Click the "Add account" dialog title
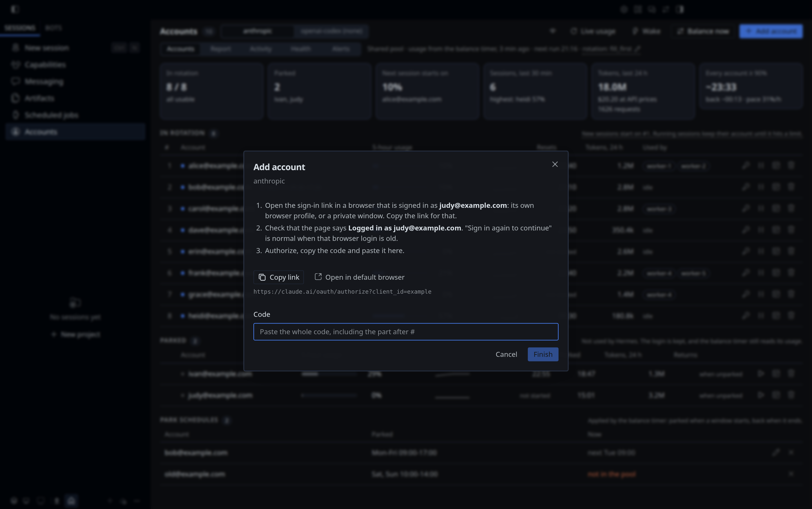The width and height of the screenshot is (812, 509). coord(279,167)
